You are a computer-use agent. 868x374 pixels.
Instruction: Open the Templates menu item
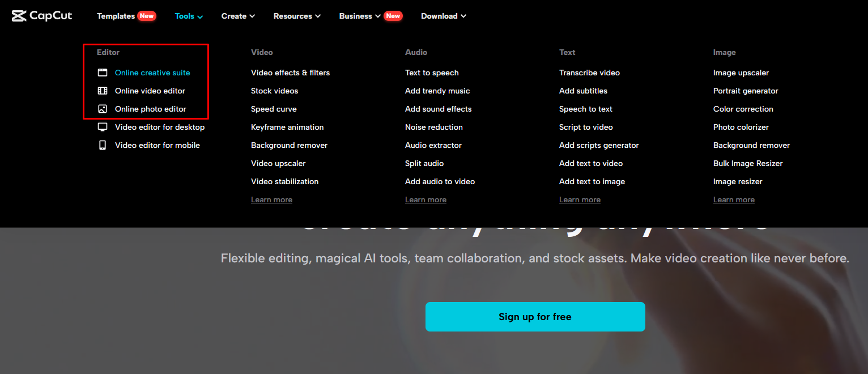(x=116, y=16)
